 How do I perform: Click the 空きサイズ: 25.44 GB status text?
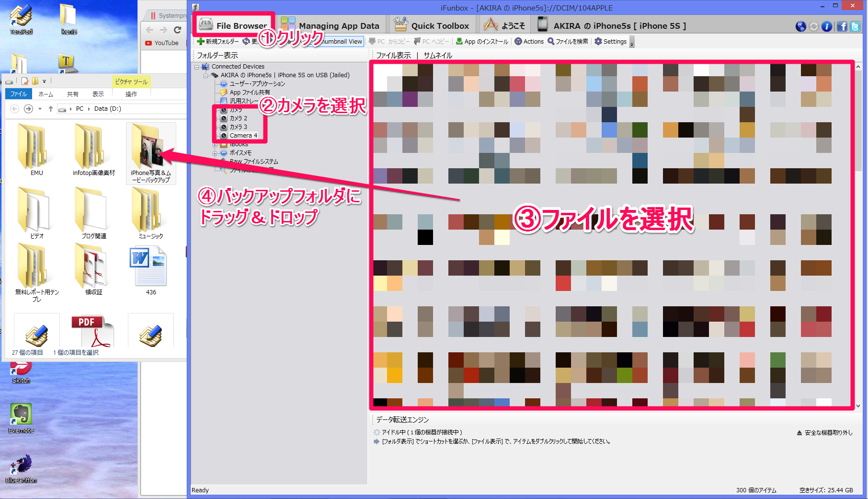click(x=826, y=490)
